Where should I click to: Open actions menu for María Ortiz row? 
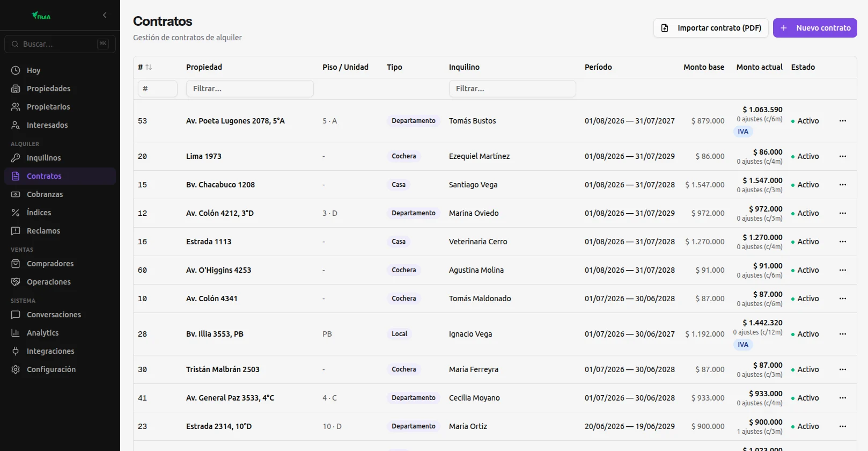tap(843, 426)
